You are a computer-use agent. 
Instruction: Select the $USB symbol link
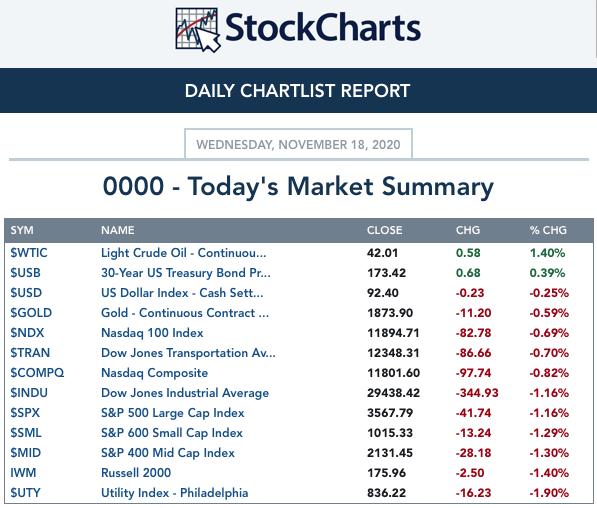tap(25, 273)
